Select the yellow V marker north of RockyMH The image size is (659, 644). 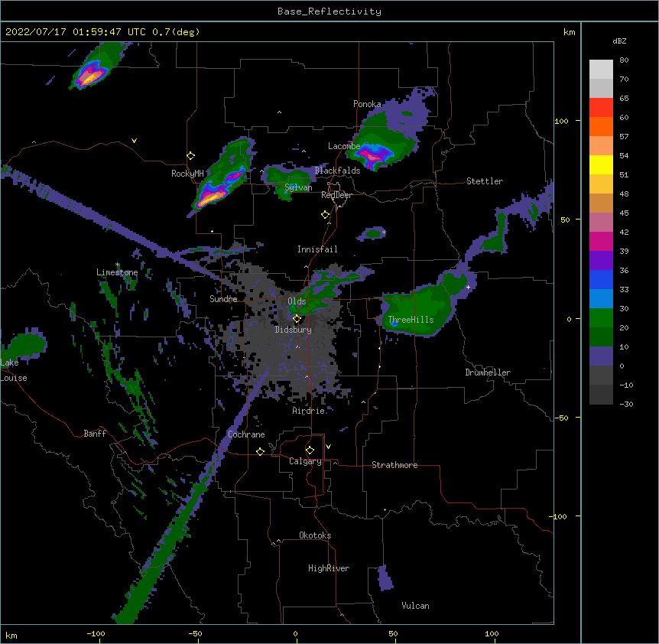click(x=134, y=141)
